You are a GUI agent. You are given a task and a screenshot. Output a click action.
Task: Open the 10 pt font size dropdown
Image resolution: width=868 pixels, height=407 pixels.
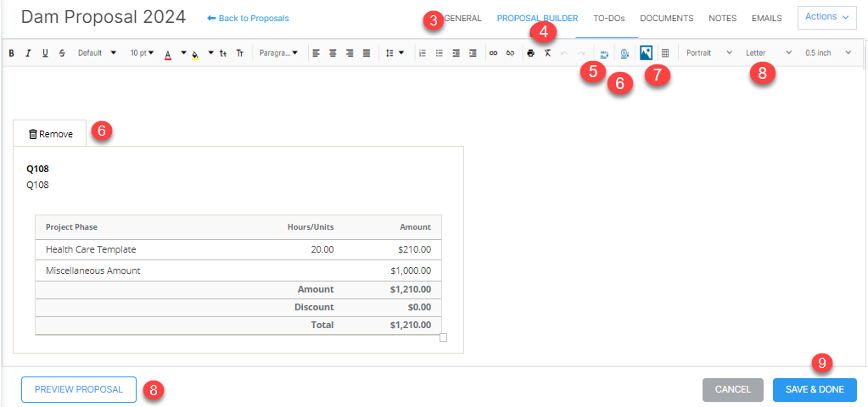[142, 53]
